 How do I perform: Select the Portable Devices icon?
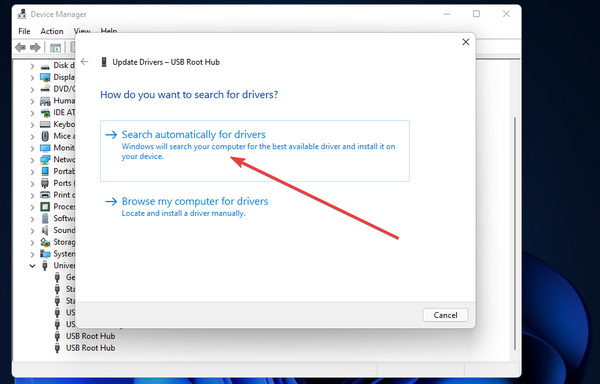pyautogui.click(x=45, y=171)
